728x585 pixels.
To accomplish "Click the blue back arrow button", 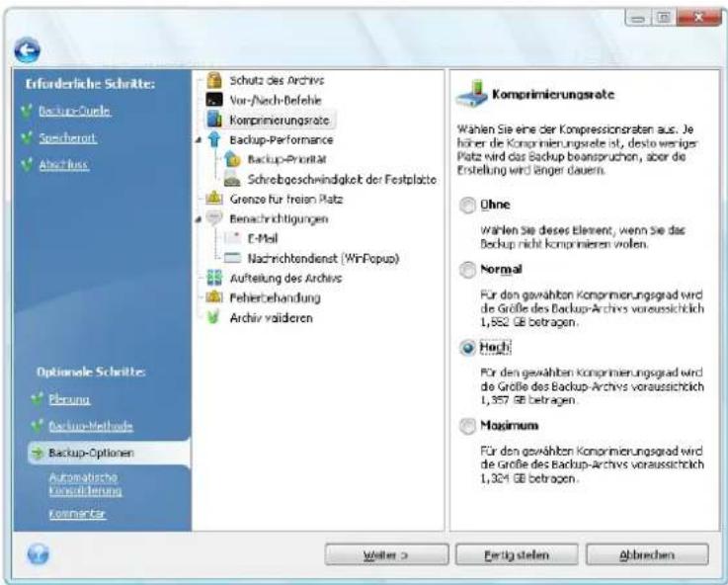I will click(27, 50).
